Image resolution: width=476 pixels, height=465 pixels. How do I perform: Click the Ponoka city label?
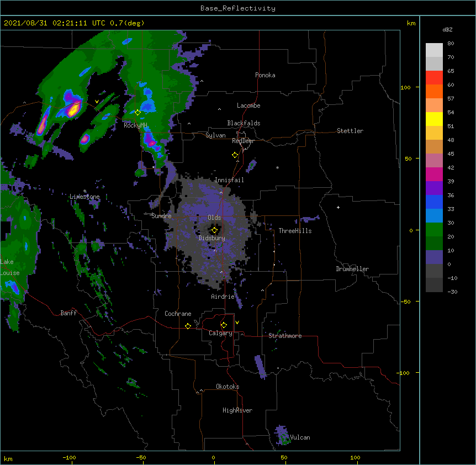265,75
